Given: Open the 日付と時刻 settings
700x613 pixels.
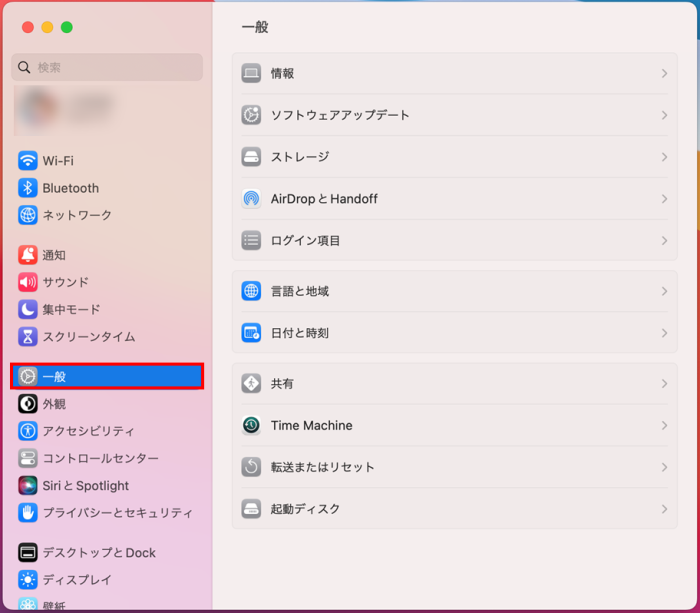Looking at the screenshot, I should pyautogui.click(x=299, y=333).
